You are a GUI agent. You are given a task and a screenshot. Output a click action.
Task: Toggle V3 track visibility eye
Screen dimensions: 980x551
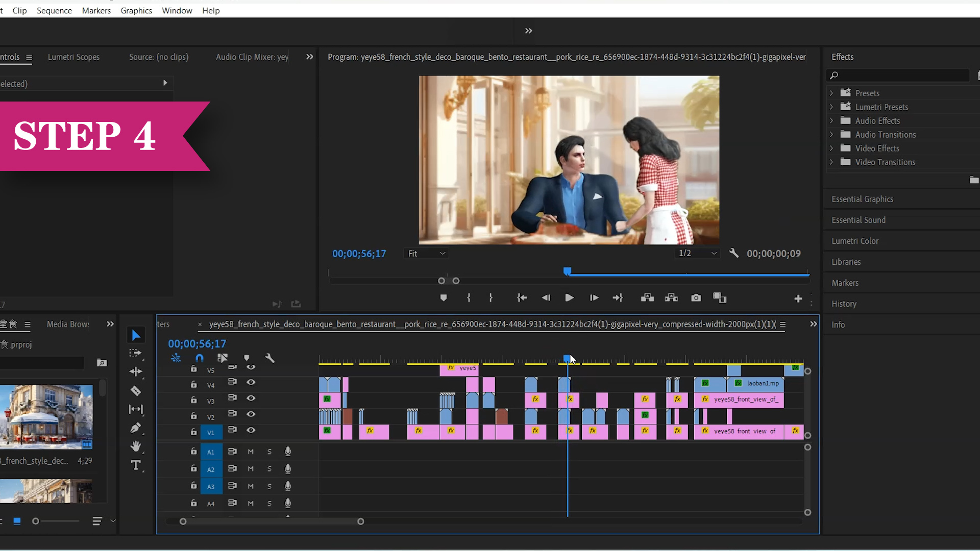click(251, 398)
